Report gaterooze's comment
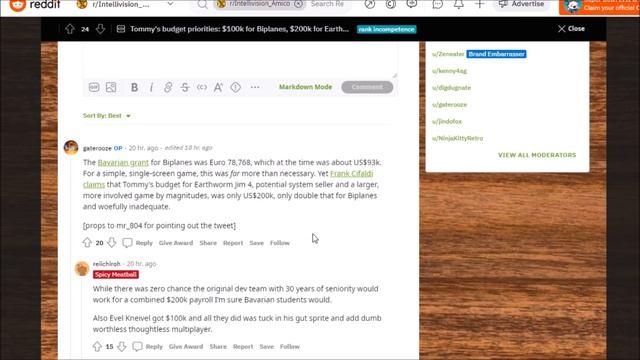 [233, 243]
